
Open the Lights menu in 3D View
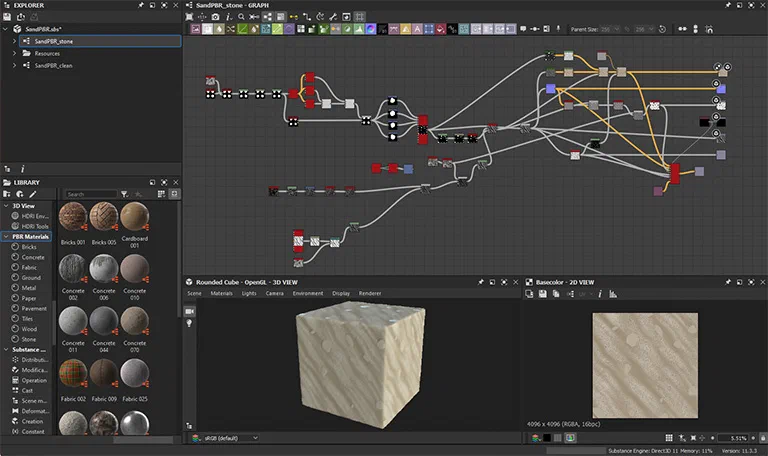pyautogui.click(x=249, y=293)
